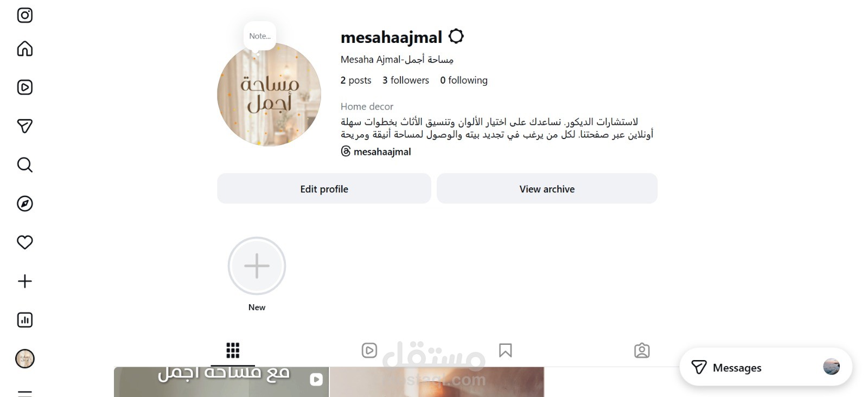Screen dimensions: 868x397
Task: Switch to the Posts grid tab
Action: (x=233, y=350)
